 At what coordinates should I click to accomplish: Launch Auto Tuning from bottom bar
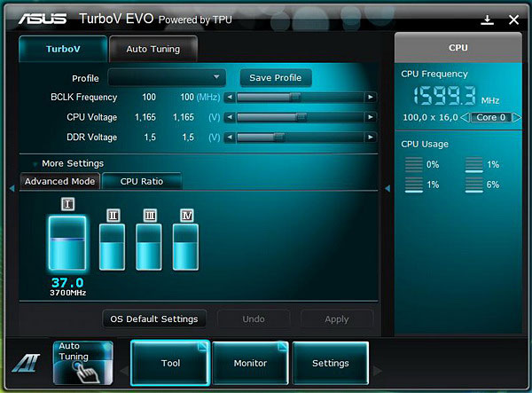coord(82,363)
